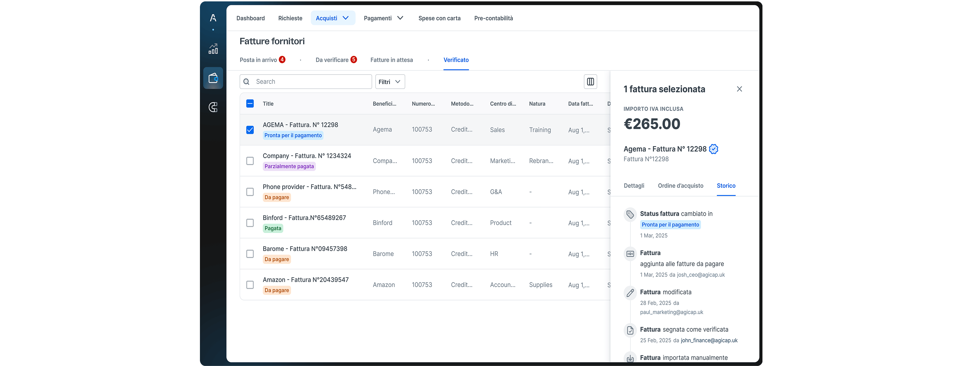Screen dimensions: 980x366
Task: Click the Agicap logo in the sidebar
Action: (213, 18)
